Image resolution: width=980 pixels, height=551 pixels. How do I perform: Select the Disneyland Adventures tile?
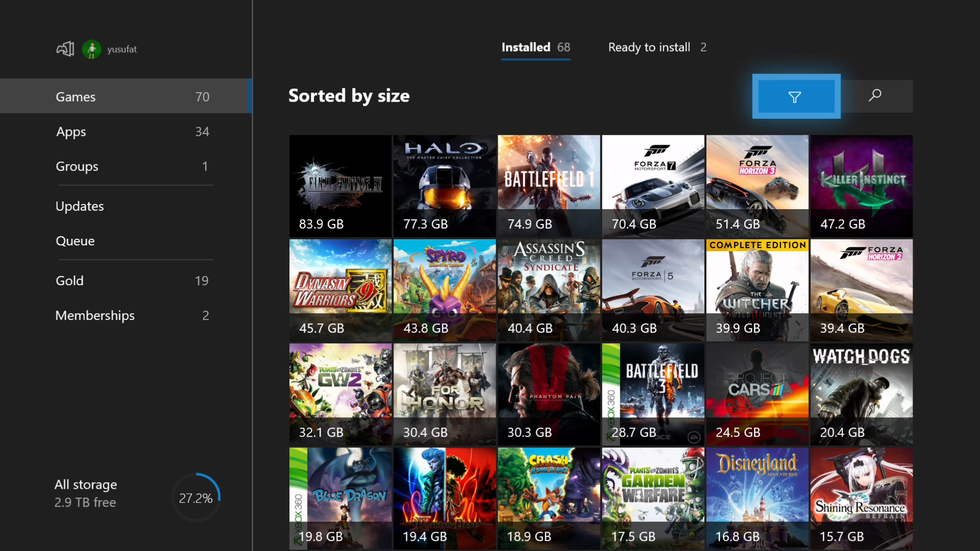point(757,498)
